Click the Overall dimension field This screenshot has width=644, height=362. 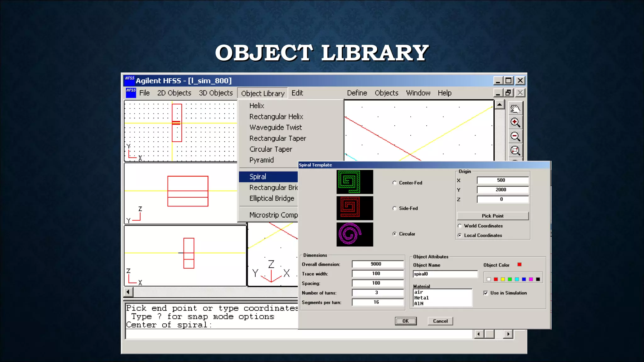[378, 264]
